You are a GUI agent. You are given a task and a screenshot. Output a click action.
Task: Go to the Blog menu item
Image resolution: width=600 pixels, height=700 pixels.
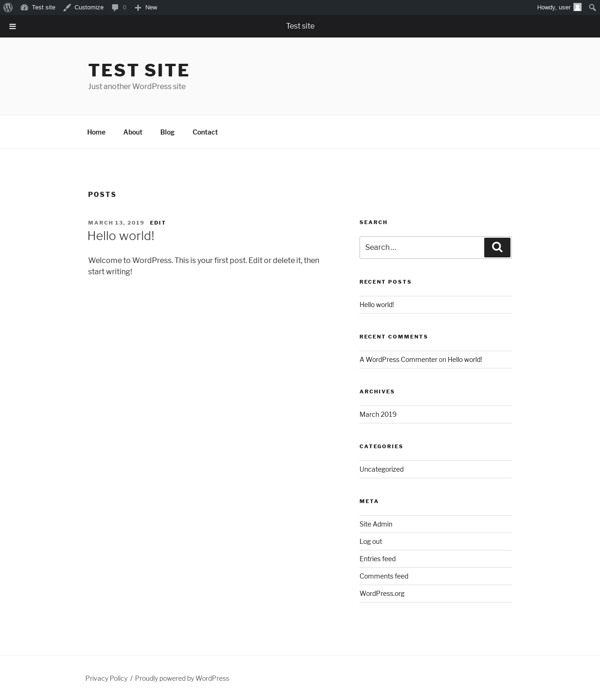pyautogui.click(x=167, y=132)
